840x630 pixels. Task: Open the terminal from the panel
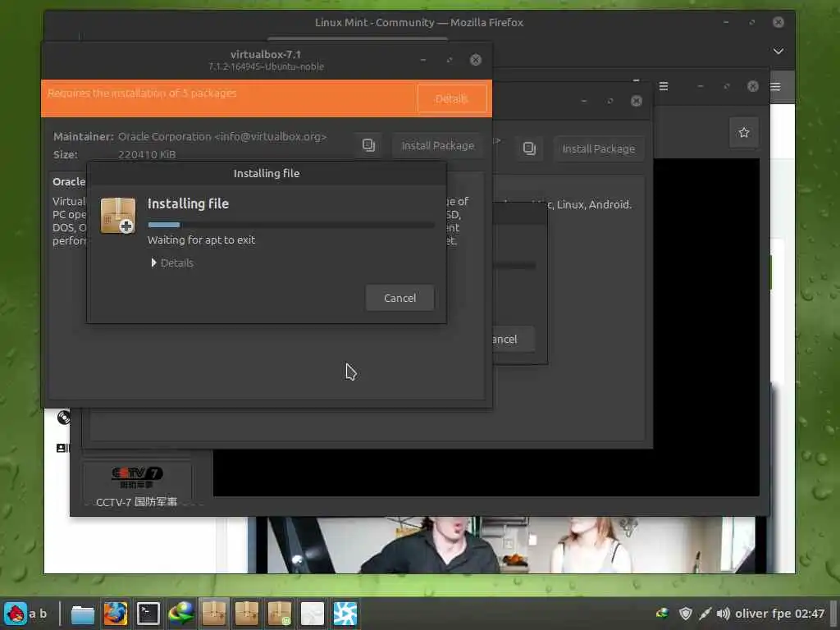148,614
